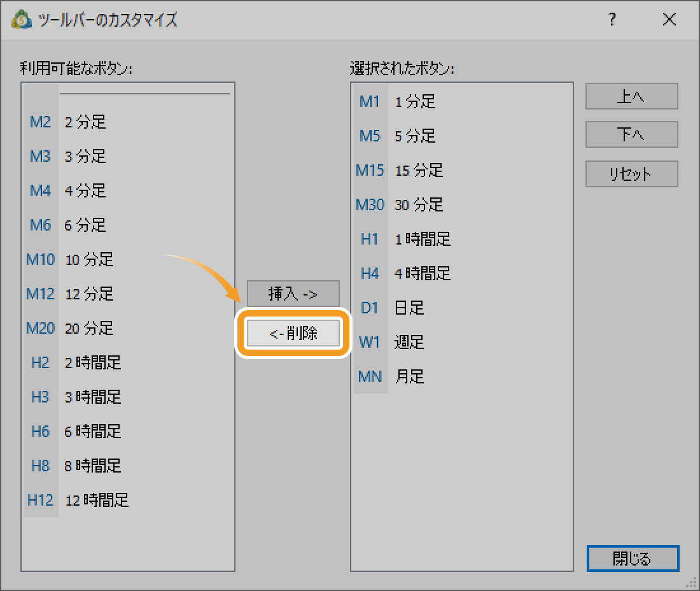Select the '1 時間足' row text

click(x=423, y=239)
